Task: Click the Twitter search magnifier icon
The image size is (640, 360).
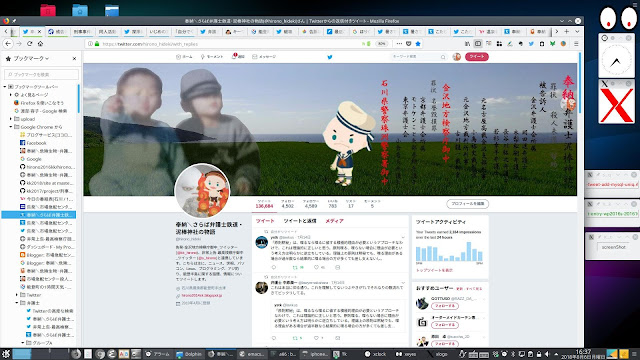Action: coord(443,57)
